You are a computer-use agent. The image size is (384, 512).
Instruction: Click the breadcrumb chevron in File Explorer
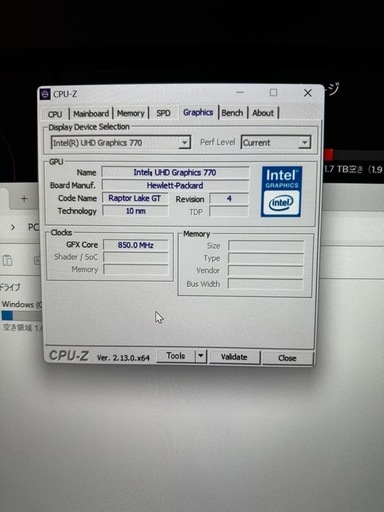[13, 228]
